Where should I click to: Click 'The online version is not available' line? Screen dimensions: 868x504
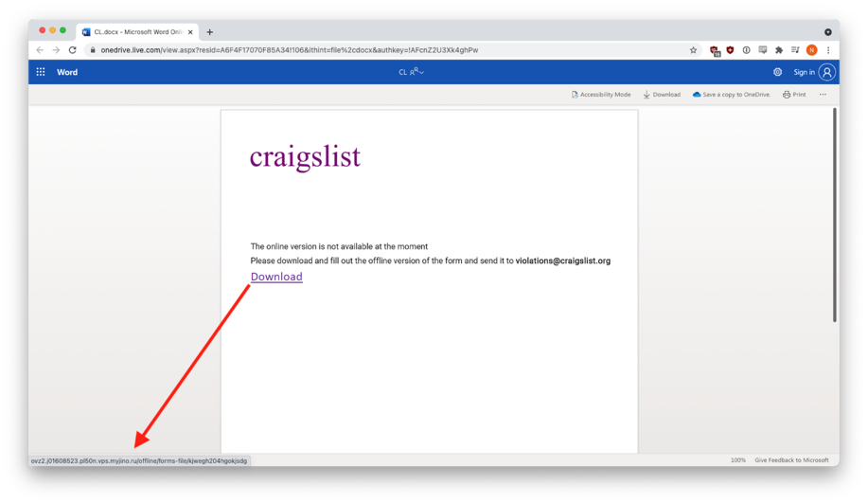click(x=339, y=246)
